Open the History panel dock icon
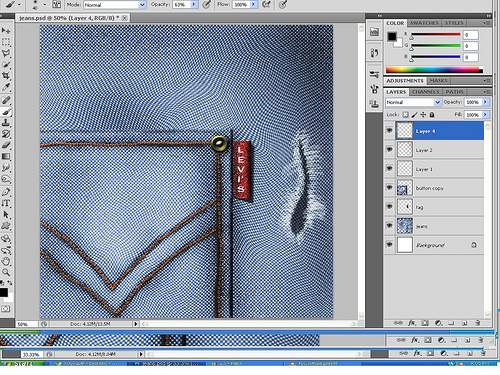This screenshot has width=500, height=375. point(374,53)
